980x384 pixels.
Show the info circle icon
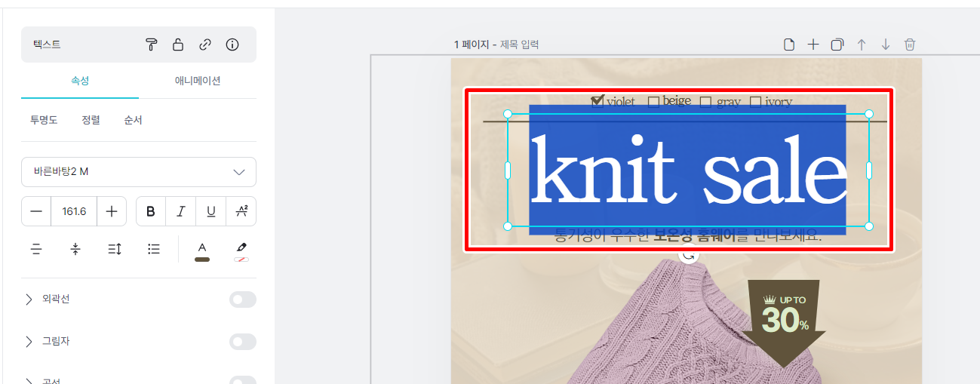[232, 45]
